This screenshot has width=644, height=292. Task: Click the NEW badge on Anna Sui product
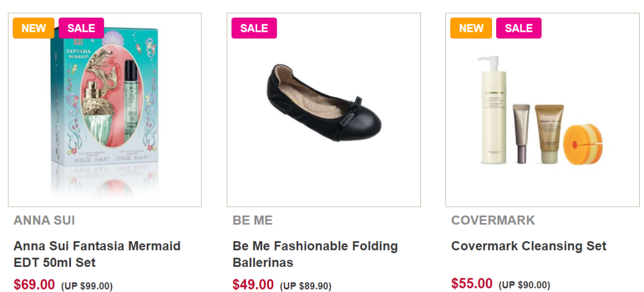[x=33, y=28]
